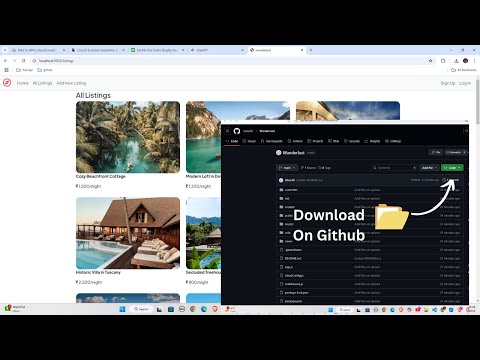Open the Tags link in GitHub repo
The image size is (480, 360).
click(x=325, y=168)
